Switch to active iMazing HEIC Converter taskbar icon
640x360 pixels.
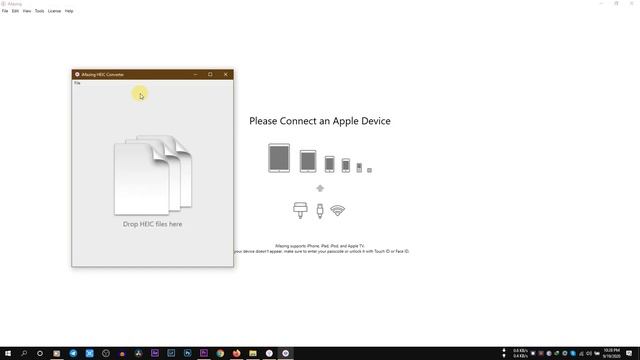pos(285,353)
